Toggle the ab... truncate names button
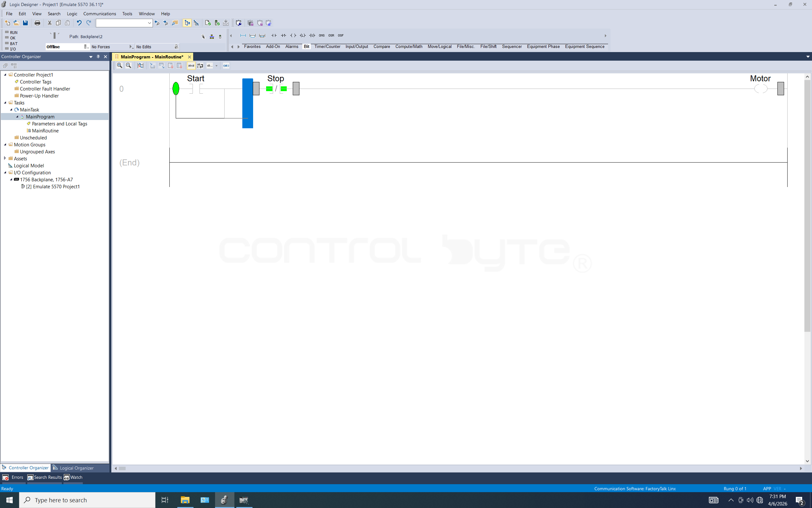This screenshot has width=812, height=508. click(x=210, y=65)
